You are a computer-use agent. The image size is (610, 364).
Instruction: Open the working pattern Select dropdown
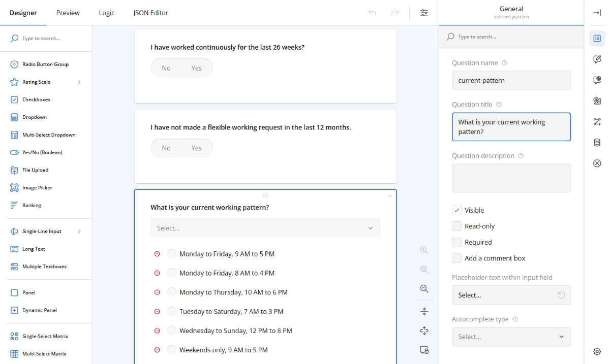[265, 228]
